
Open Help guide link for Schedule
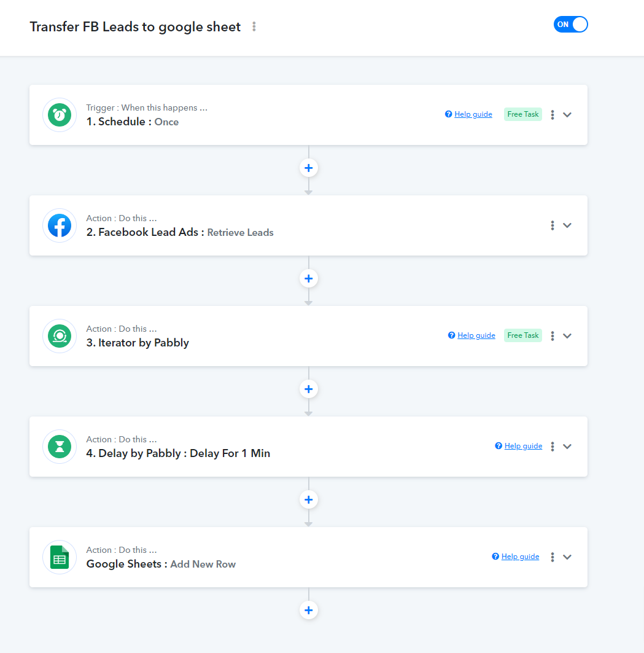coord(473,114)
